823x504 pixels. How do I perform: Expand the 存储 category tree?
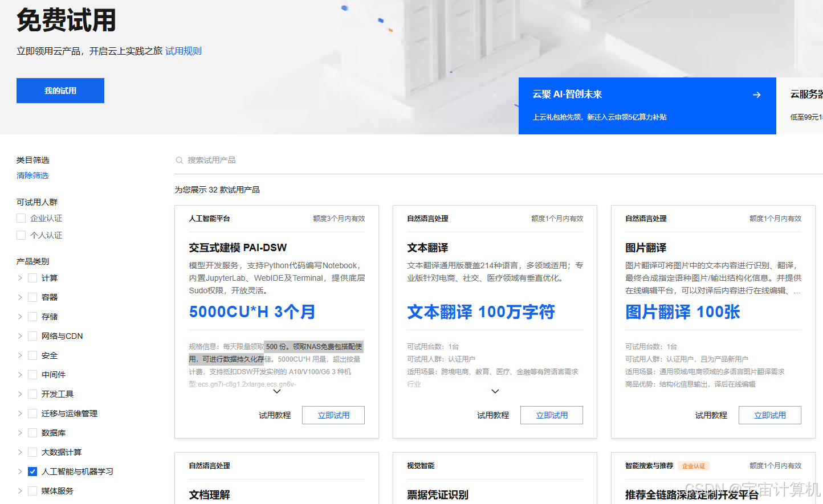(20, 316)
